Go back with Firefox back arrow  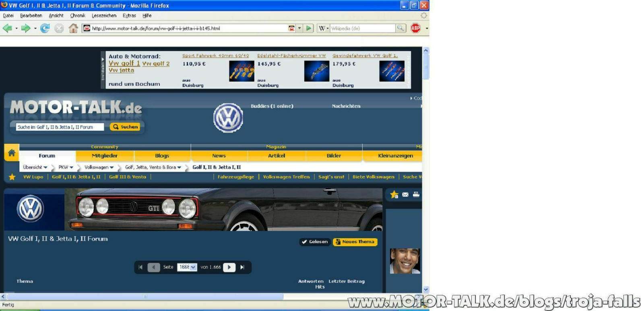7,28
